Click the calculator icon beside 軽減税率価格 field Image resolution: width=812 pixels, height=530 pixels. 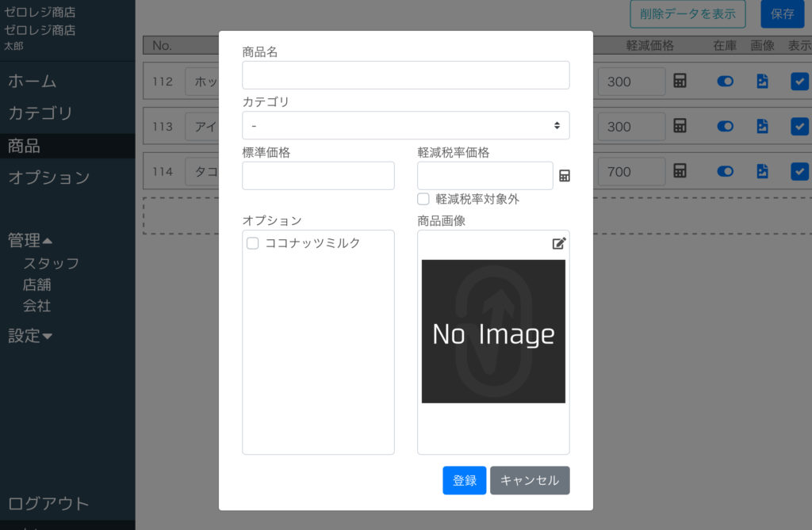(x=565, y=176)
